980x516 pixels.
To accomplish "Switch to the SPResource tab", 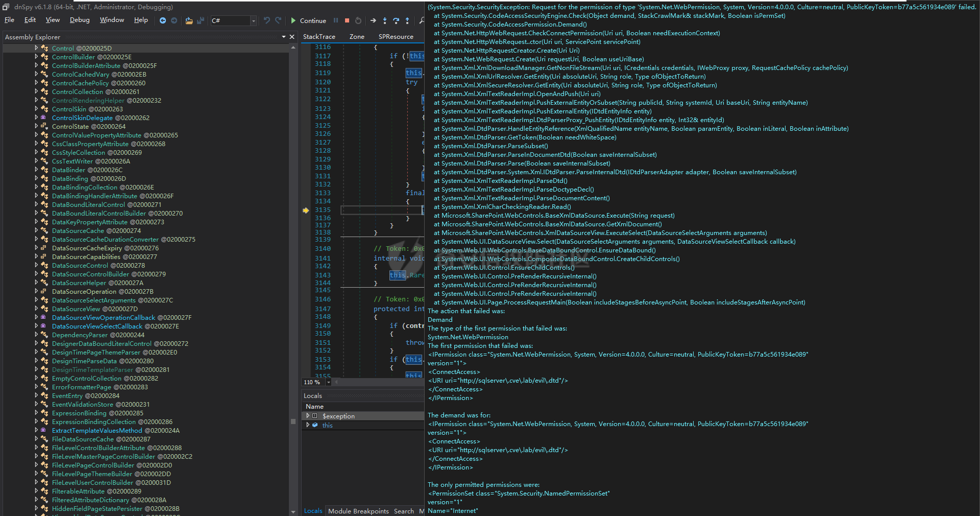I will [396, 37].
